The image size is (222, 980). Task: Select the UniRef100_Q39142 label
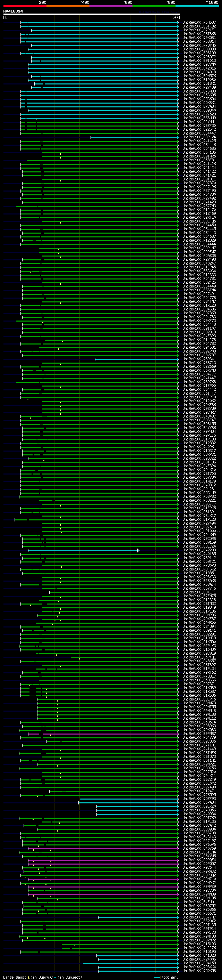pyautogui.click(x=199, y=558)
